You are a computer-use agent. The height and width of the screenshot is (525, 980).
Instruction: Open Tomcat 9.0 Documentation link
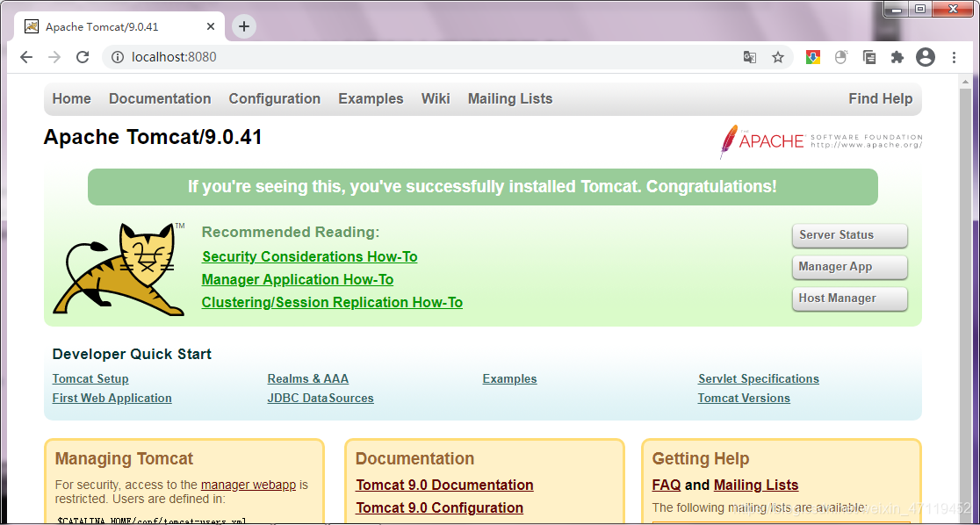click(444, 485)
